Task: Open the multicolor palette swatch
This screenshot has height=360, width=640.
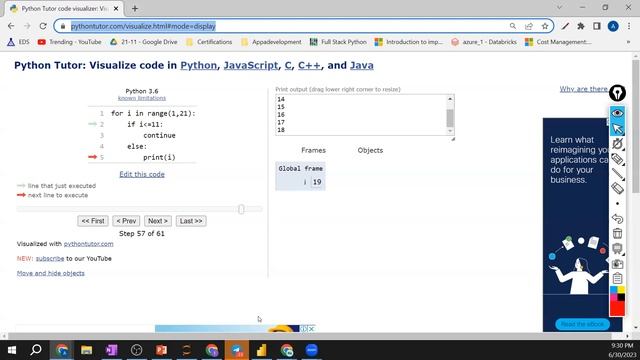Action: [617, 293]
